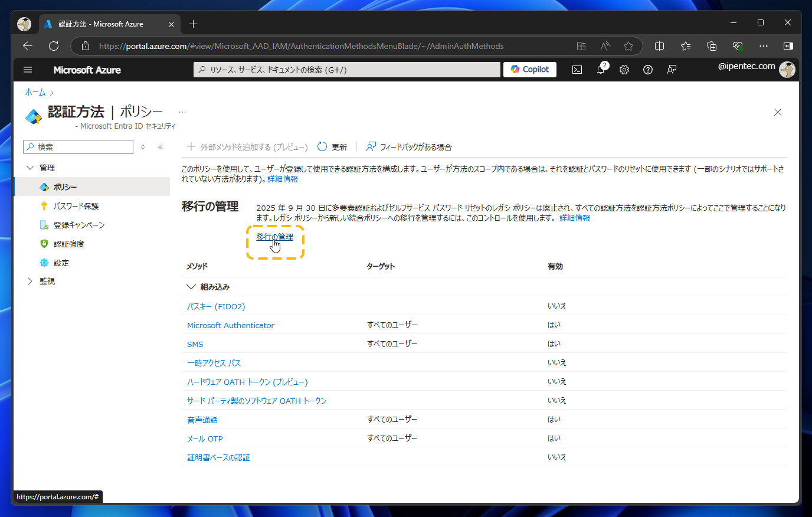Viewport: 812px width, 517px height.
Task: Open Microsoft Authenticator method settings
Action: 230,325
